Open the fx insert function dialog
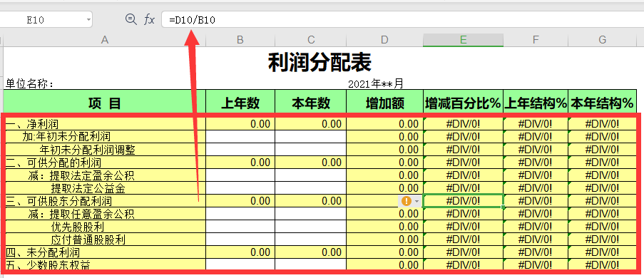 coord(149,19)
